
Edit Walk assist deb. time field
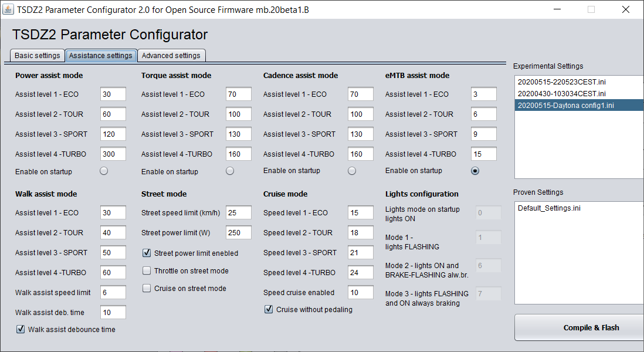point(113,312)
